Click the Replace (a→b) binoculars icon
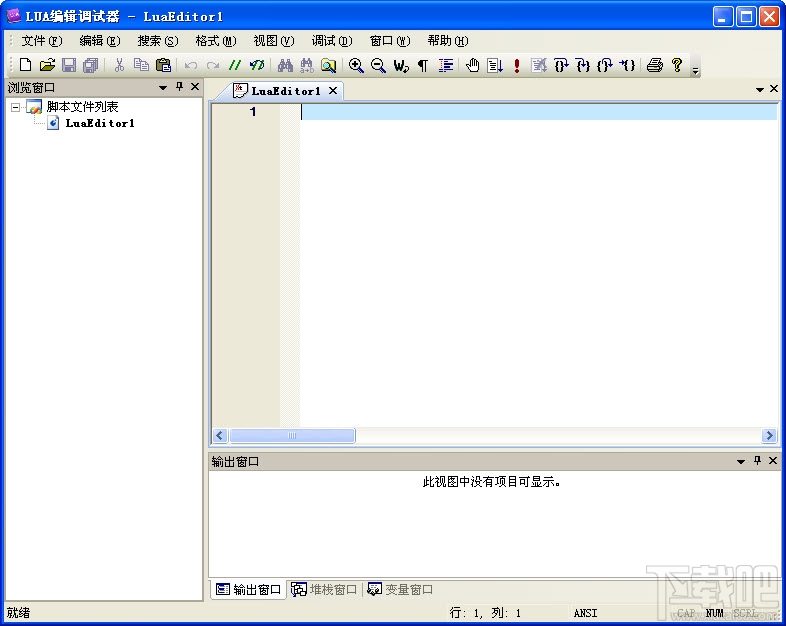 (x=307, y=65)
